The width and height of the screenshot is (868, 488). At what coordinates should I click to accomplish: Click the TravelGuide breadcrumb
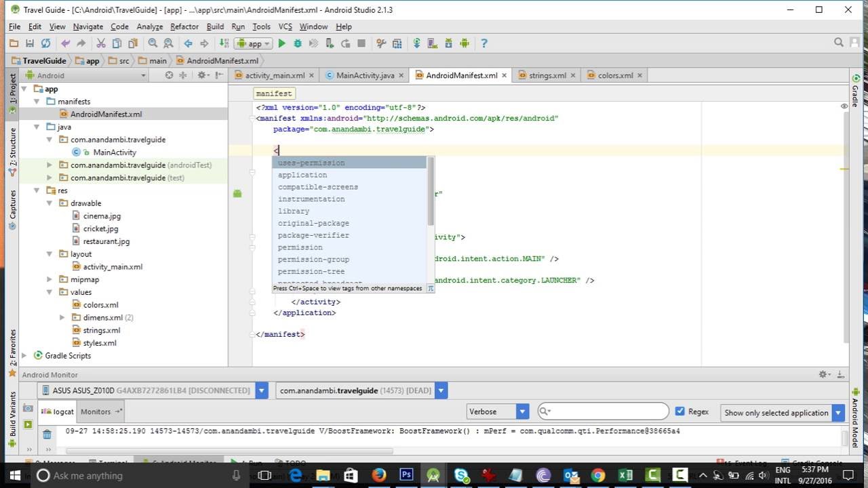[39, 60]
